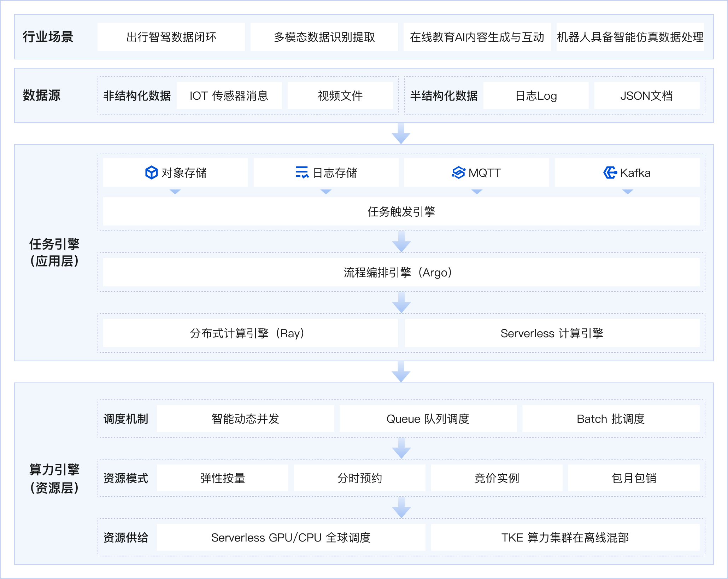Click the IOT 传感器消息 box

[229, 96]
